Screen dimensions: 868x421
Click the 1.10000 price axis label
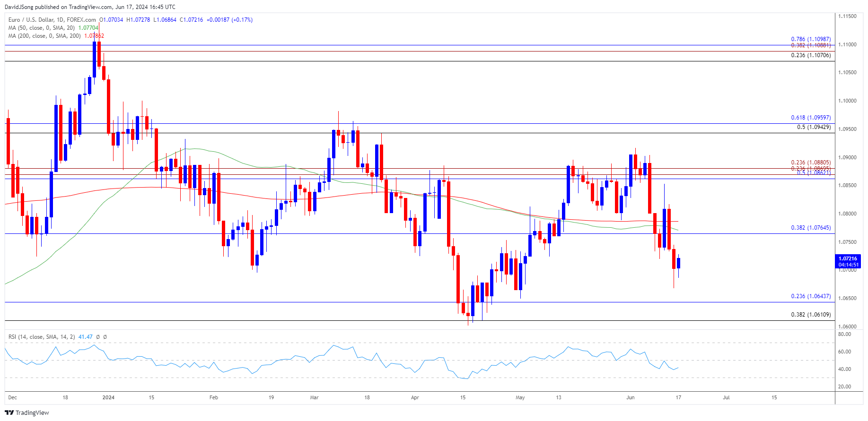tap(847, 101)
